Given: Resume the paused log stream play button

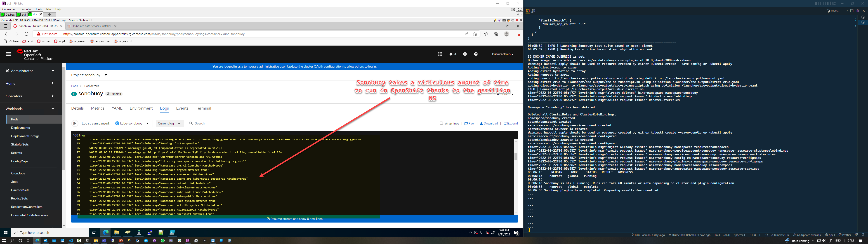Looking at the screenshot, I should 75,123.
